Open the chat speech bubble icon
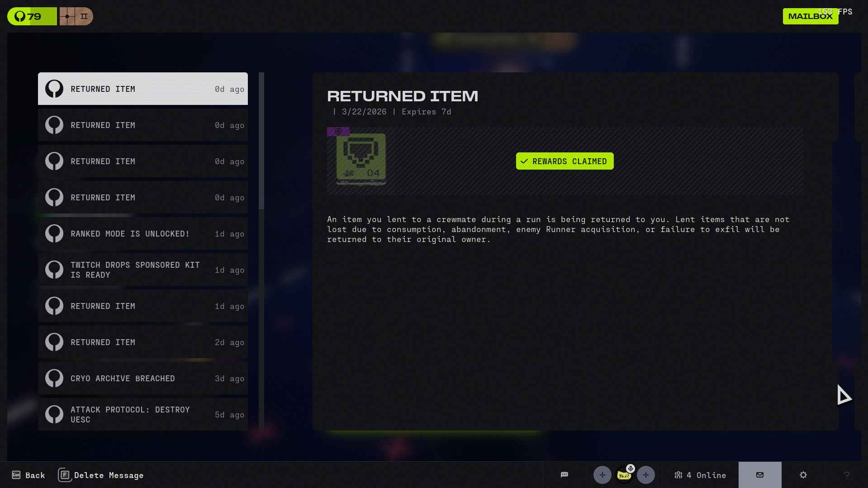Screen dimensions: 868x488 [x=564, y=475]
